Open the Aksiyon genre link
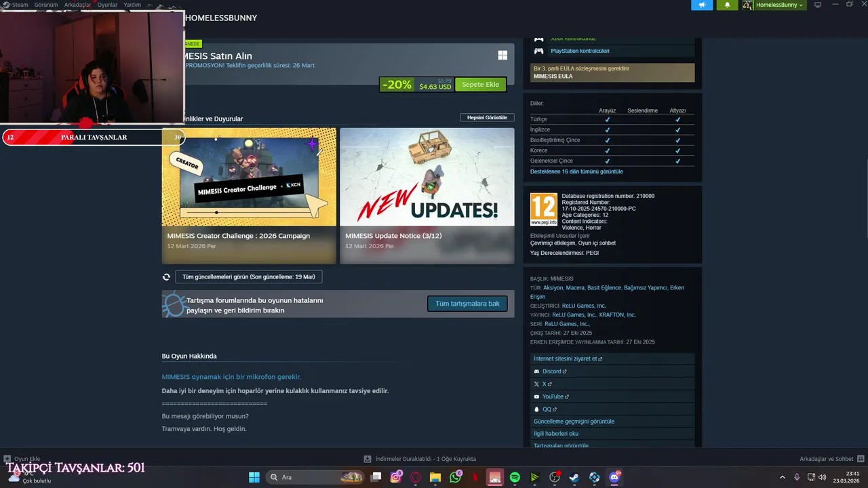Viewport: 868px width, 488px height. [553, 288]
